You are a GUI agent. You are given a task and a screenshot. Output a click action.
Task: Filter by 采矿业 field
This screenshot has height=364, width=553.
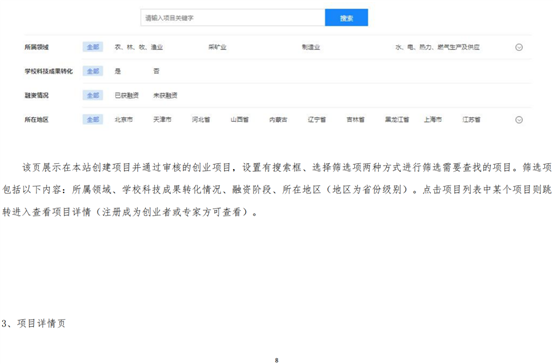[x=217, y=47]
